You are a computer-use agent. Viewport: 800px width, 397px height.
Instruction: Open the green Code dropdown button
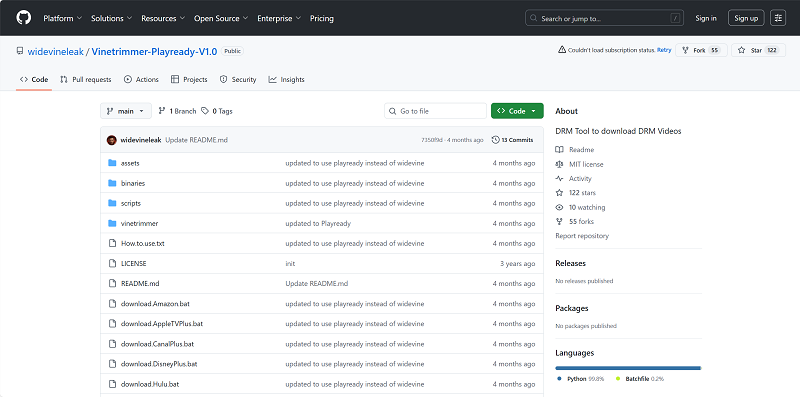(517, 111)
